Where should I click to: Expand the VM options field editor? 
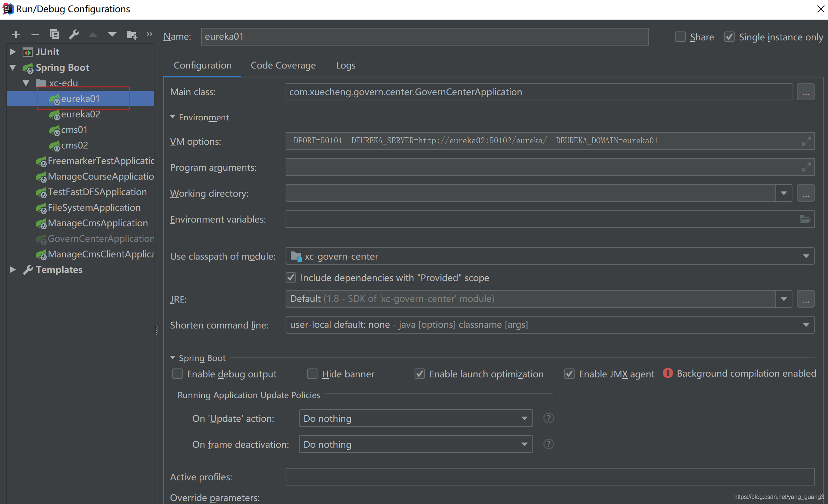[x=806, y=141]
